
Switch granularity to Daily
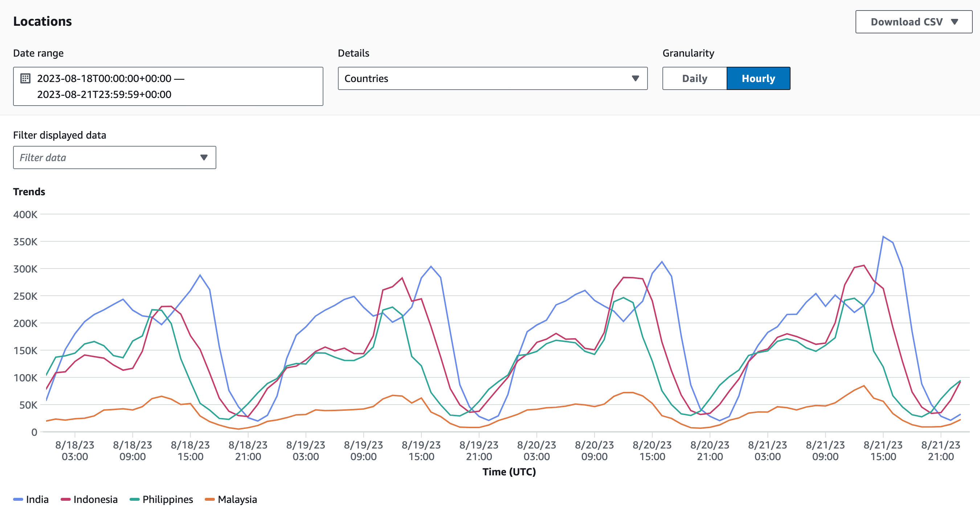695,78
